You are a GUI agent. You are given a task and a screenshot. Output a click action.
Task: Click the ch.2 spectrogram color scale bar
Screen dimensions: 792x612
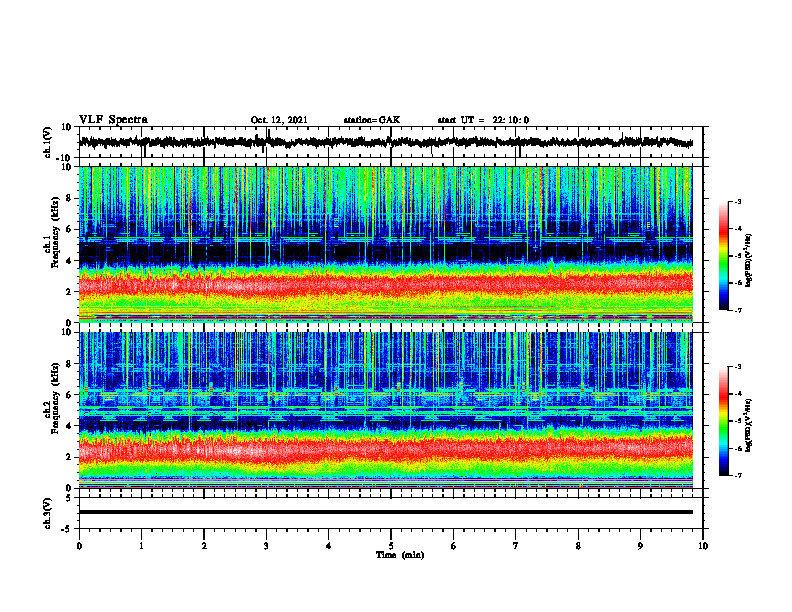click(723, 421)
